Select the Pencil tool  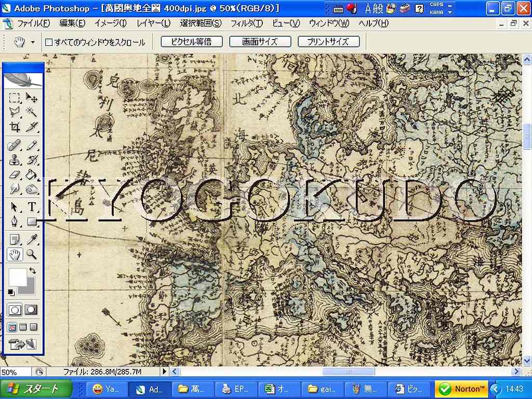click(x=32, y=145)
